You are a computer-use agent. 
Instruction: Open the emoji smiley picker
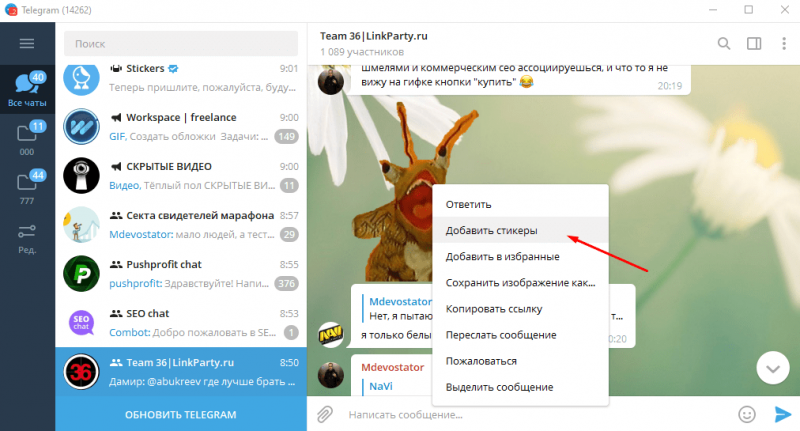[x=747, y=414]
